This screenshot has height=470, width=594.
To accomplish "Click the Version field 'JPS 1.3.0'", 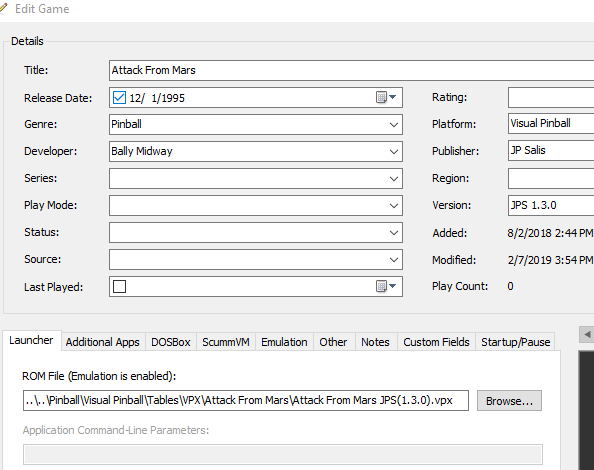I will tap(551, 205).
